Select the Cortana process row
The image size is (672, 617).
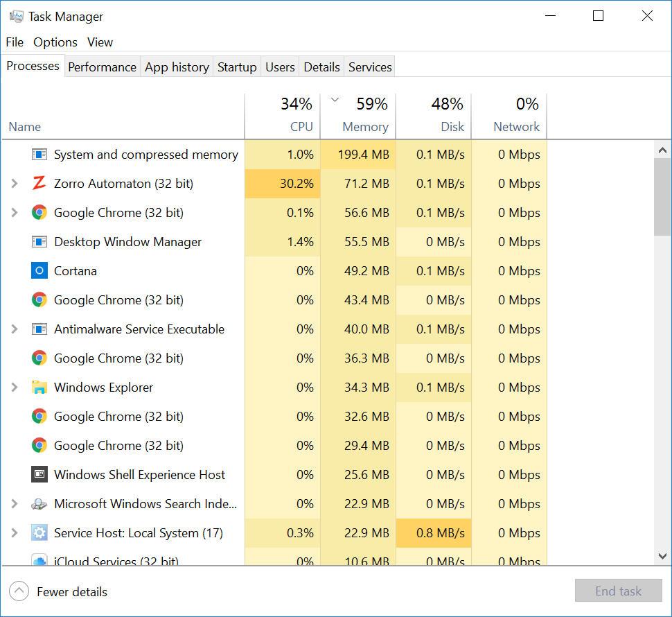[x=274, y=271]
